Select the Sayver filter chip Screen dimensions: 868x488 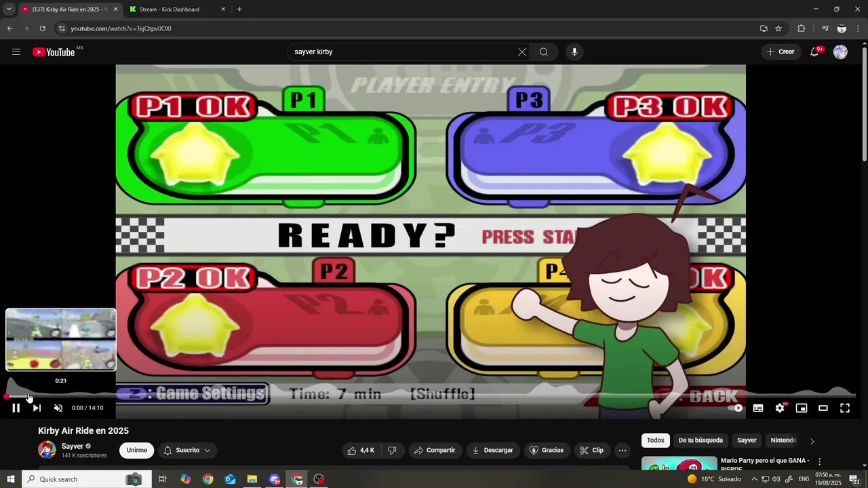747,441
